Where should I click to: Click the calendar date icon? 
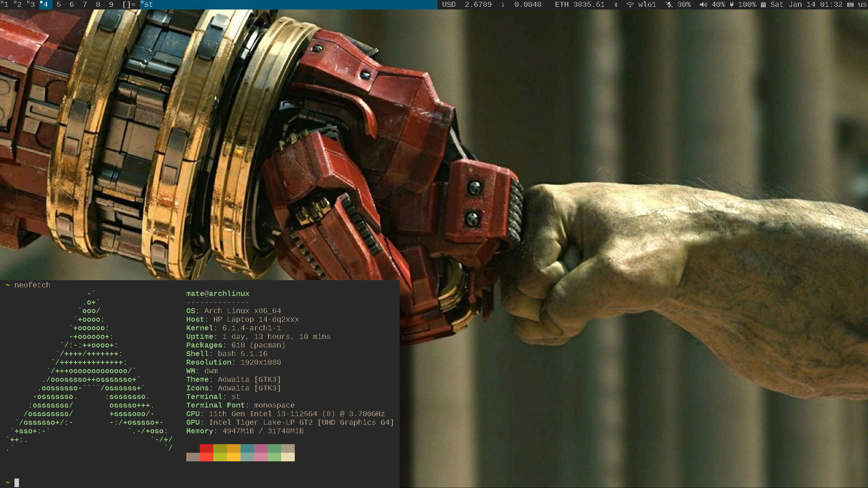[763, 5]
